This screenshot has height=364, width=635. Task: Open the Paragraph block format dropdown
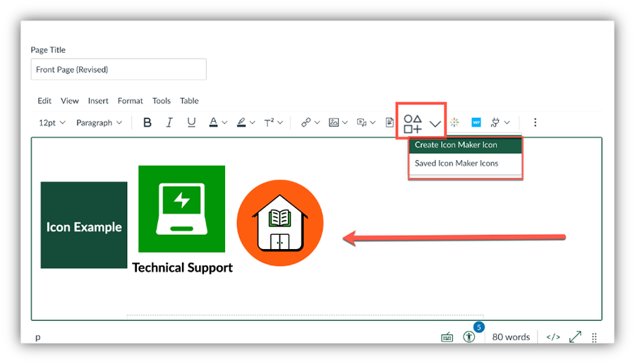click(x=99, y=123)
